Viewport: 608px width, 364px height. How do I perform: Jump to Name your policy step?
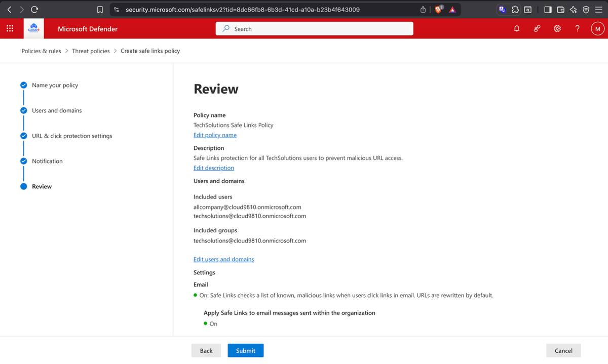(x=55, y=85)
